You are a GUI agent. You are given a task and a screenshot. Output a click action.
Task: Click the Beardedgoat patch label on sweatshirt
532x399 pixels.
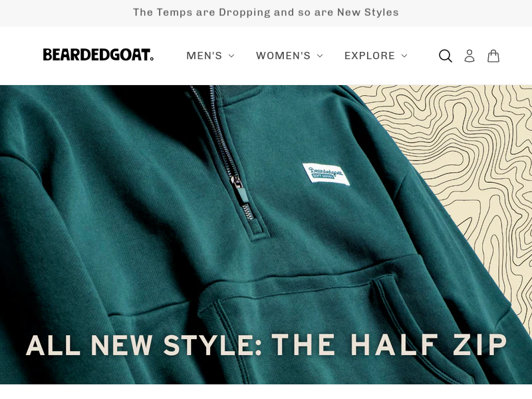[x=326, y=174]
